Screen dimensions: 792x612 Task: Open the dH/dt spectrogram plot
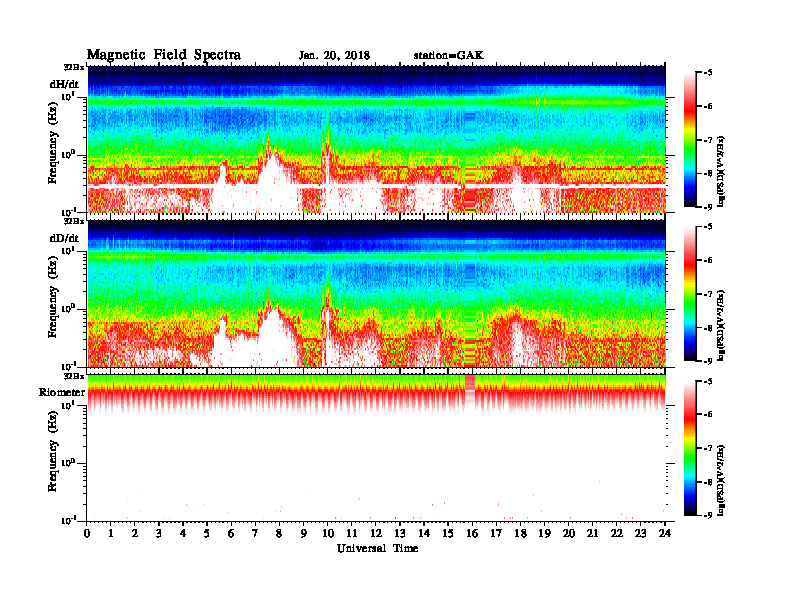[377, 139]
